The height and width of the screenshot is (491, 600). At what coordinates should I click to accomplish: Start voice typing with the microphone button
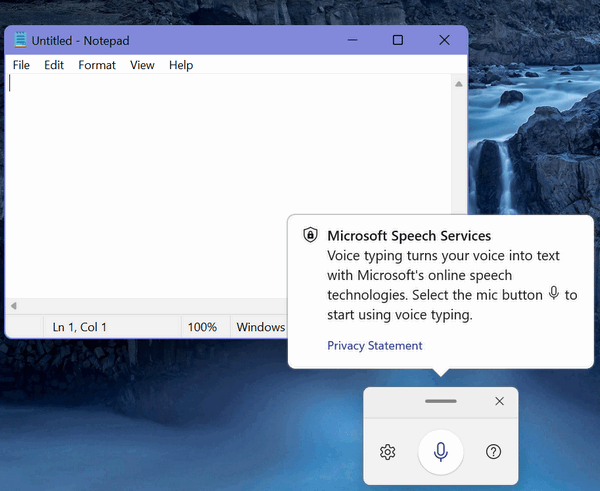[x=440, y=452]
